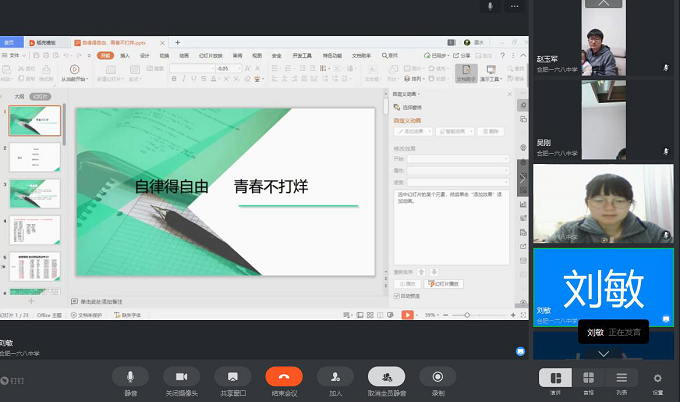Screen dimensions: 680x402
Task: Click the add participant (加人) icon
Action: (x=334, y=376)
